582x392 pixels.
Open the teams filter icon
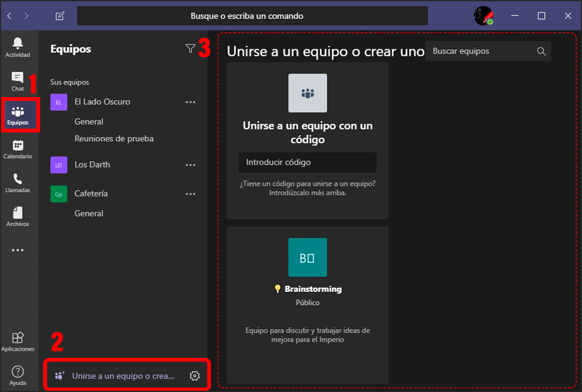coord(190,47)
